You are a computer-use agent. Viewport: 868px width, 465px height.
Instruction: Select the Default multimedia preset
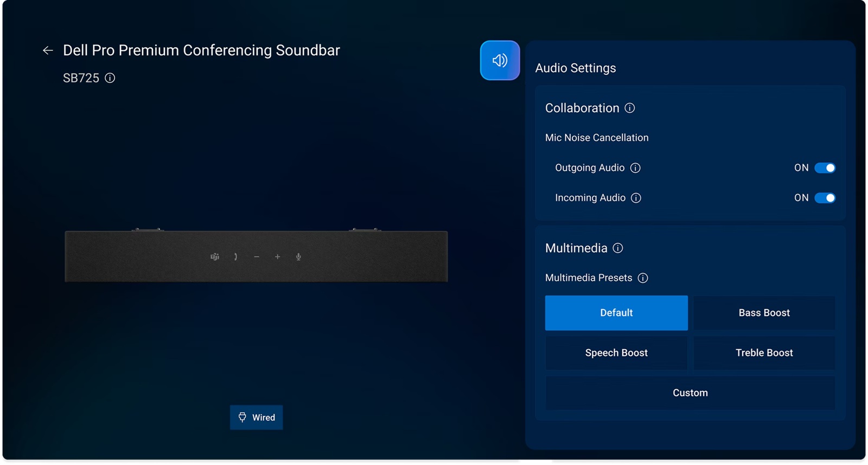616,313
